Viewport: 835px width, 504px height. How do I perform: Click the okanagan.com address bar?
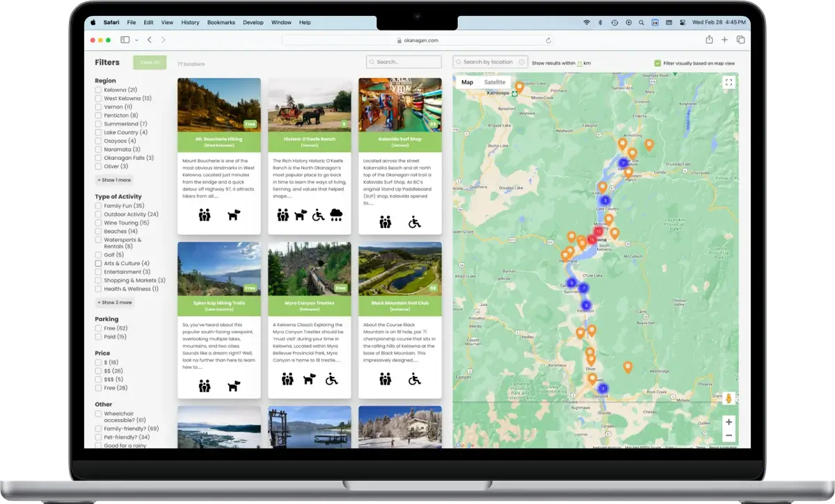point(417,40)
